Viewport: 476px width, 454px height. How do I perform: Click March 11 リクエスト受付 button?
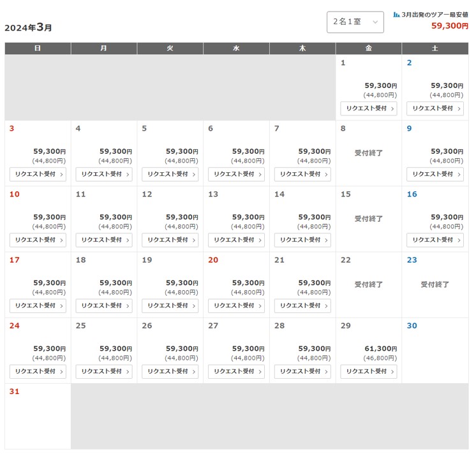point(104,240)
